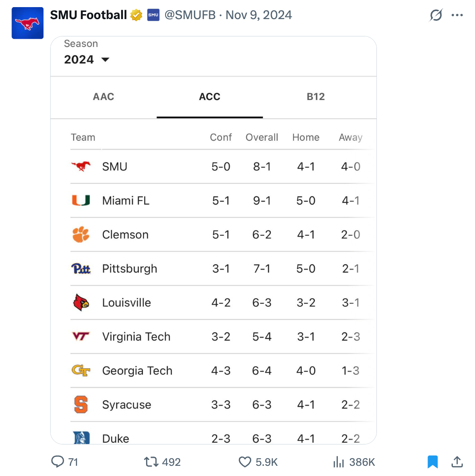Screen dimensions: 475x476
Task: Click the share upload icon
Action: [457, 462]
